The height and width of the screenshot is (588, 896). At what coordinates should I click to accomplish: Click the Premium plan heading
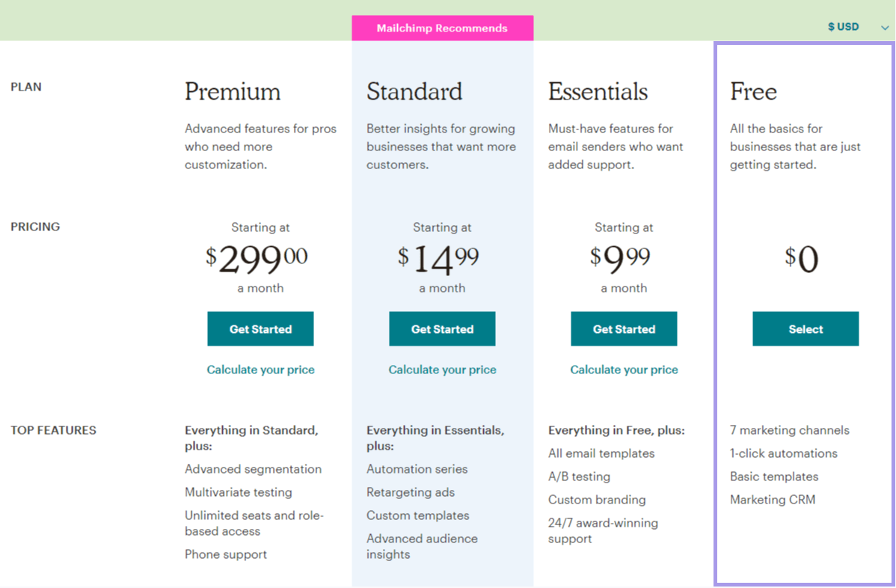click(233, 91)
